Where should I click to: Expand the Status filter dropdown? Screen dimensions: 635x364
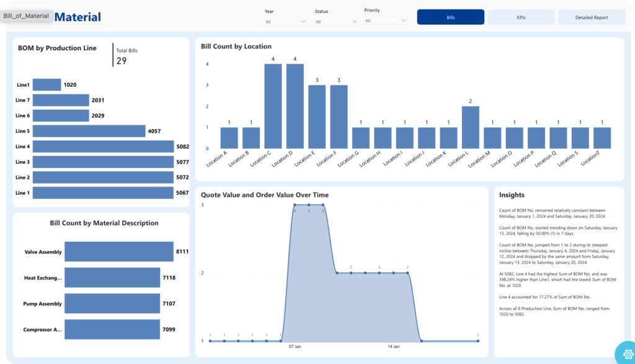[335, 22]
